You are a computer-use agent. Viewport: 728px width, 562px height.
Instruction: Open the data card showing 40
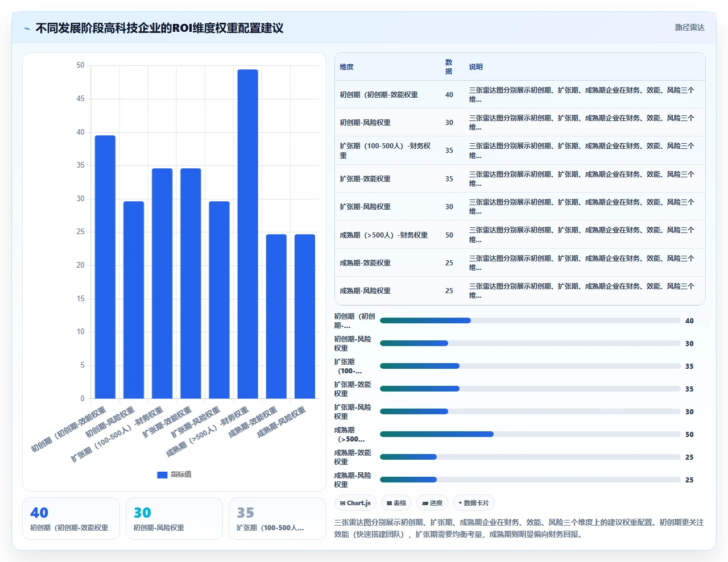click(x=71, y=518)
